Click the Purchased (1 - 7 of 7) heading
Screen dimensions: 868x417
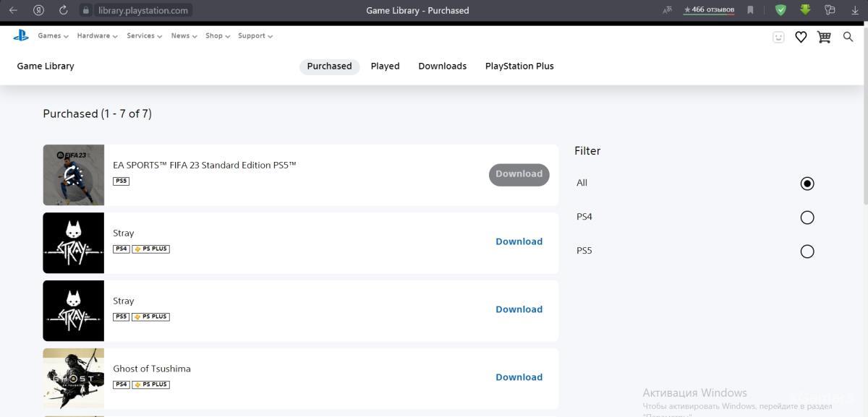click(97, 113)
